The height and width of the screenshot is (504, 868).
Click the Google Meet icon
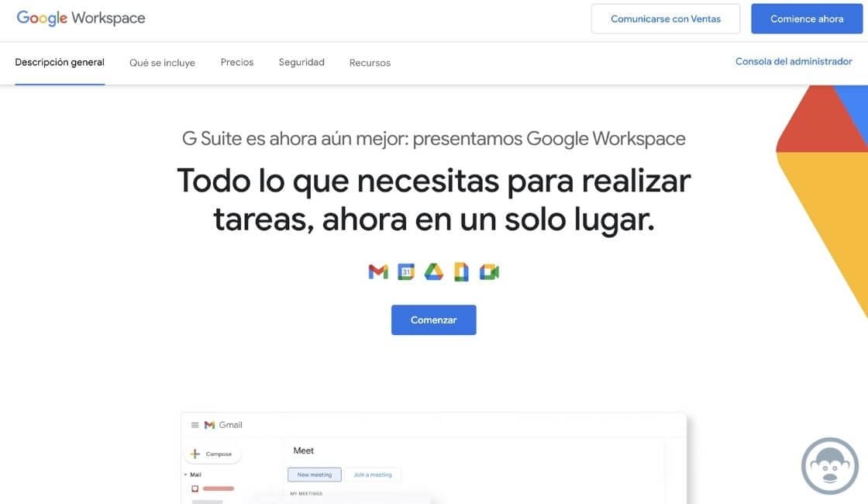[x=489, y=272]
